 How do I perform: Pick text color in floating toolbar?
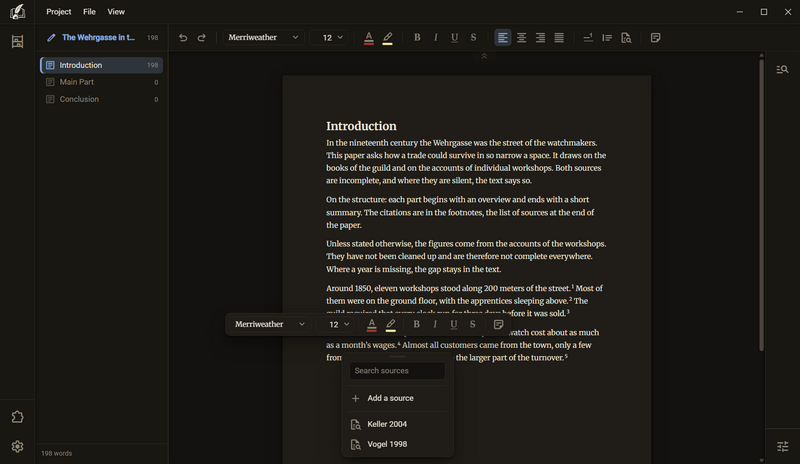pyautogui.click(x=371, y=325)
